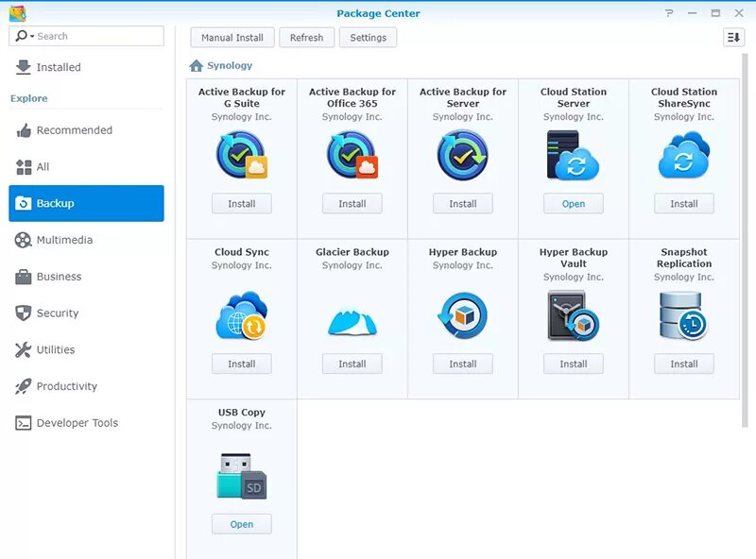Install the Hyper Backup package
Screen dimensions: 756x559
click(463, 364)
